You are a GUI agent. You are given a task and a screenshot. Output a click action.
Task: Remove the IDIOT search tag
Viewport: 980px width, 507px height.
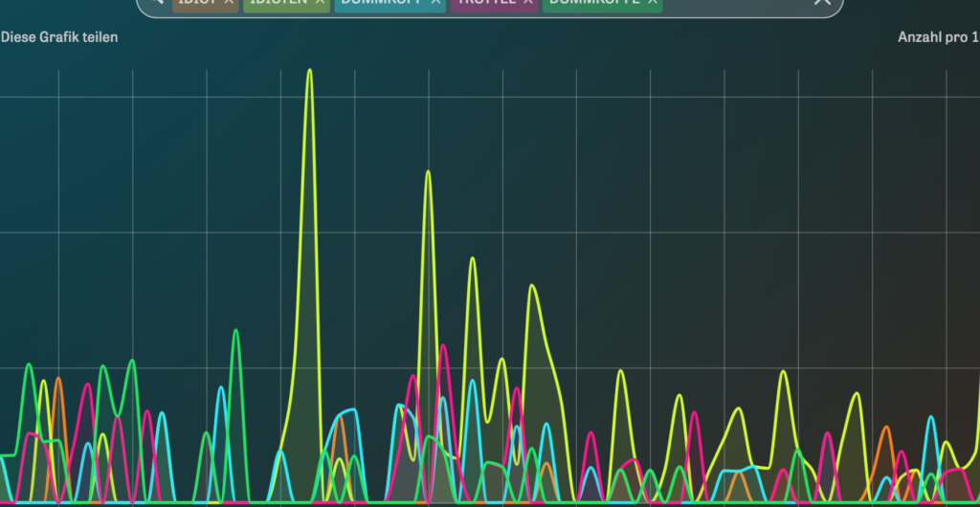coord(228,3)
